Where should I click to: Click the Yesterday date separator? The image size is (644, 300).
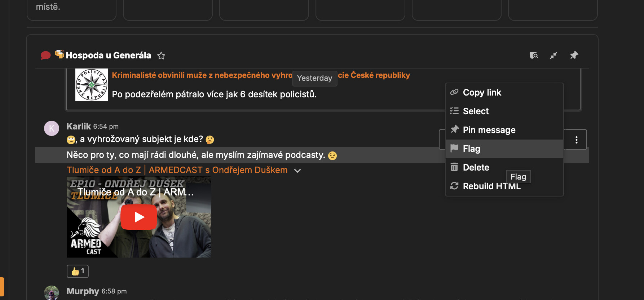tap(314, 78)
